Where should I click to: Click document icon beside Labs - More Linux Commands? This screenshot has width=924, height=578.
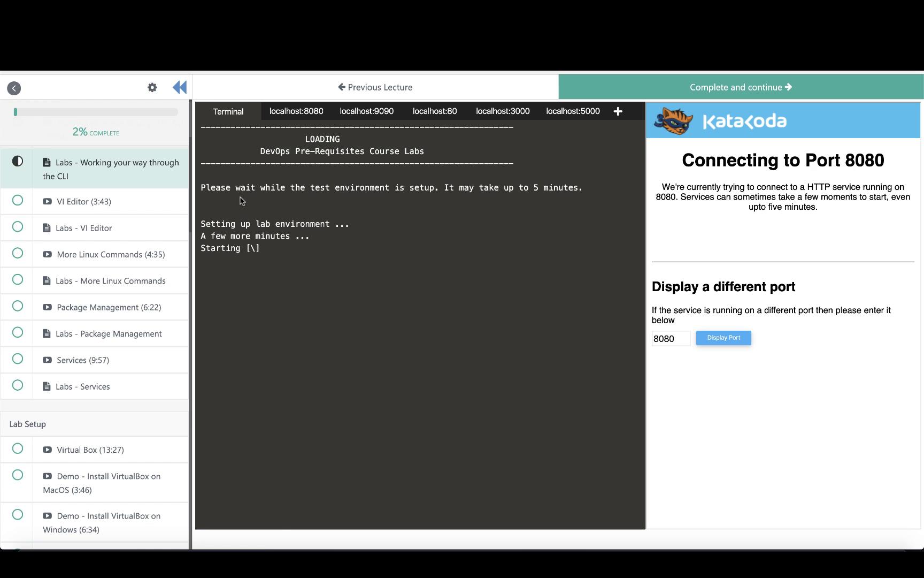pyautogui.click(x=47, y=281)
